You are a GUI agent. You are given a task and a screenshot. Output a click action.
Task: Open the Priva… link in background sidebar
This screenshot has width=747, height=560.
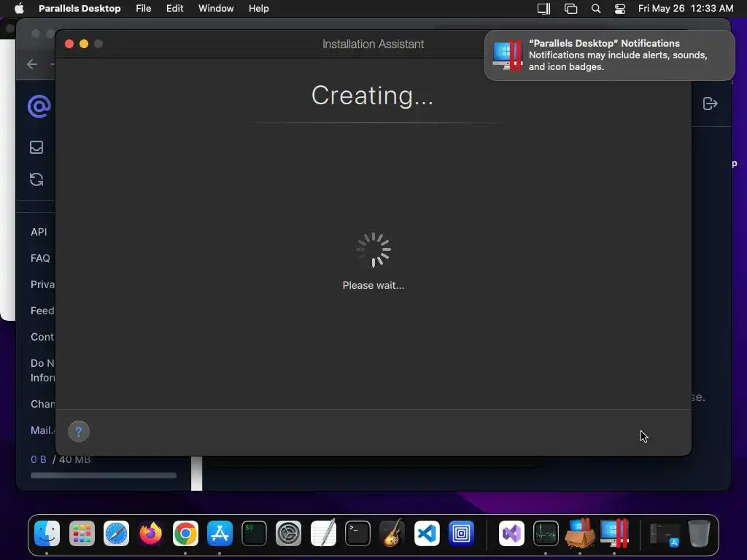[43, 284]
